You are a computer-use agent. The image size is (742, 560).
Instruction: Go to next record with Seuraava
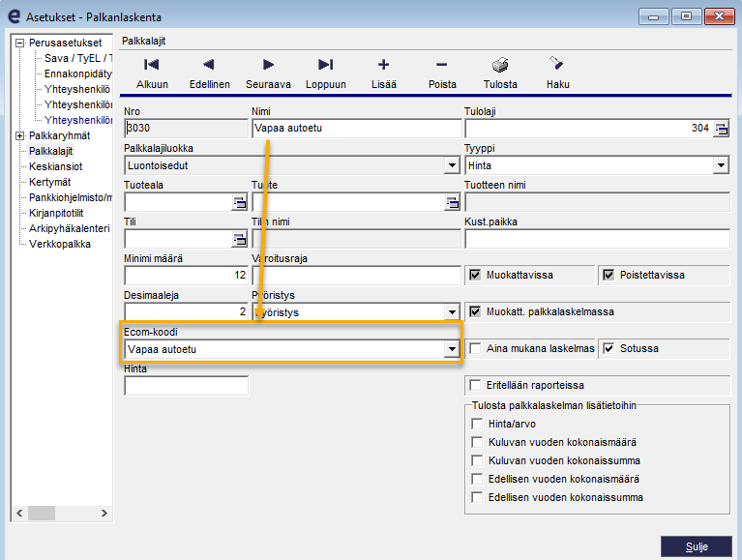point(268,73)
